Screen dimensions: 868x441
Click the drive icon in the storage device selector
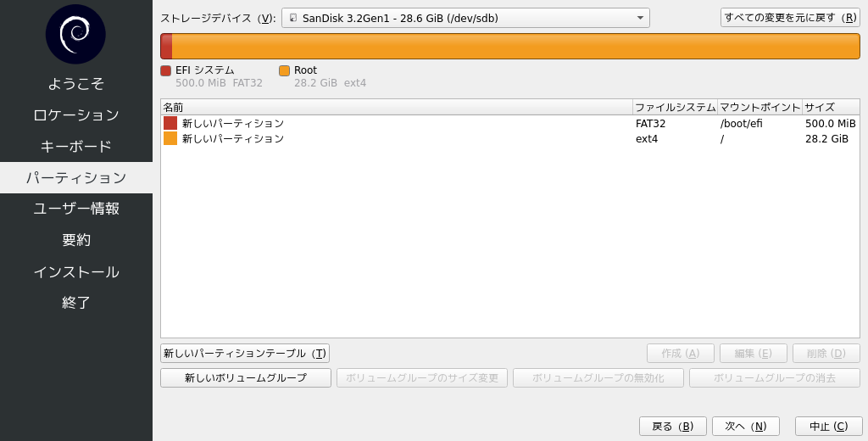point(293,18)
